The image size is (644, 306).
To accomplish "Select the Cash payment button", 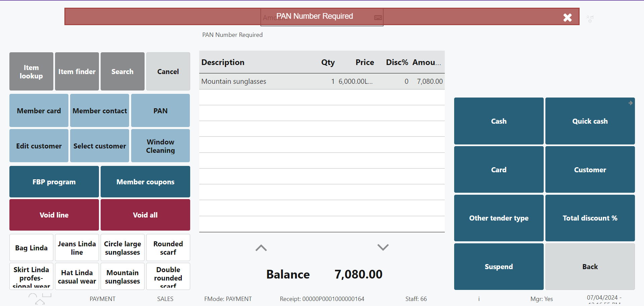I will (x=498, y=121).
